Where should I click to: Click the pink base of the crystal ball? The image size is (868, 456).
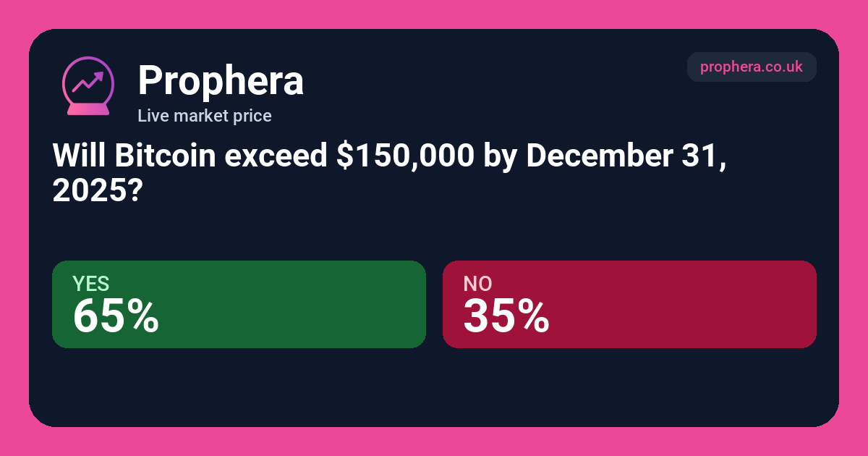pos(88,109)
